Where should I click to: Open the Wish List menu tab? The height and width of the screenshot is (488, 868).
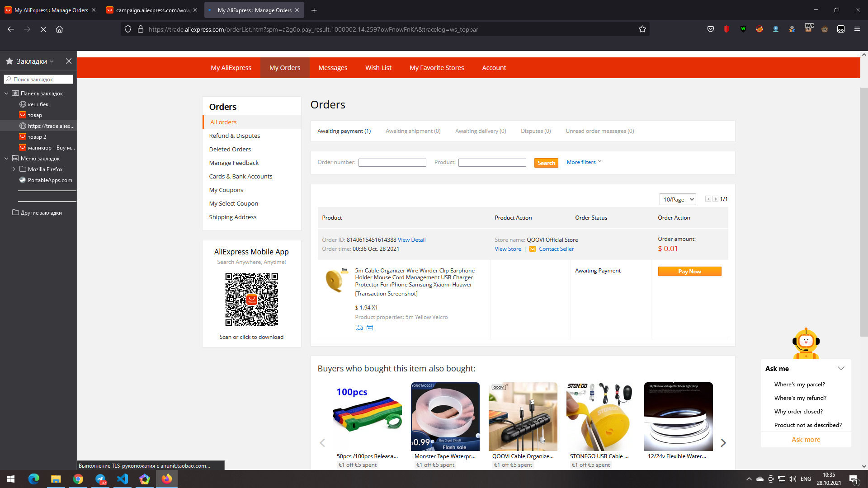378,68
